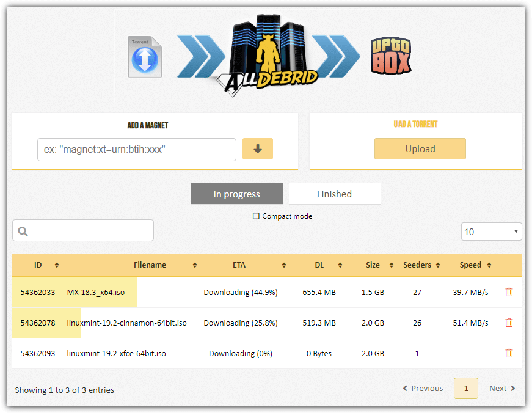This screenshot has height=413, width=532.
Task: Click ID 54362078
Action: (38, 323)
